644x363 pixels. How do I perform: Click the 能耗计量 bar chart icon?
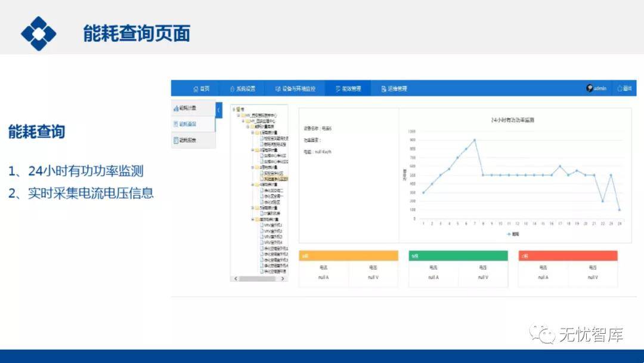click(x=175, y=108)
